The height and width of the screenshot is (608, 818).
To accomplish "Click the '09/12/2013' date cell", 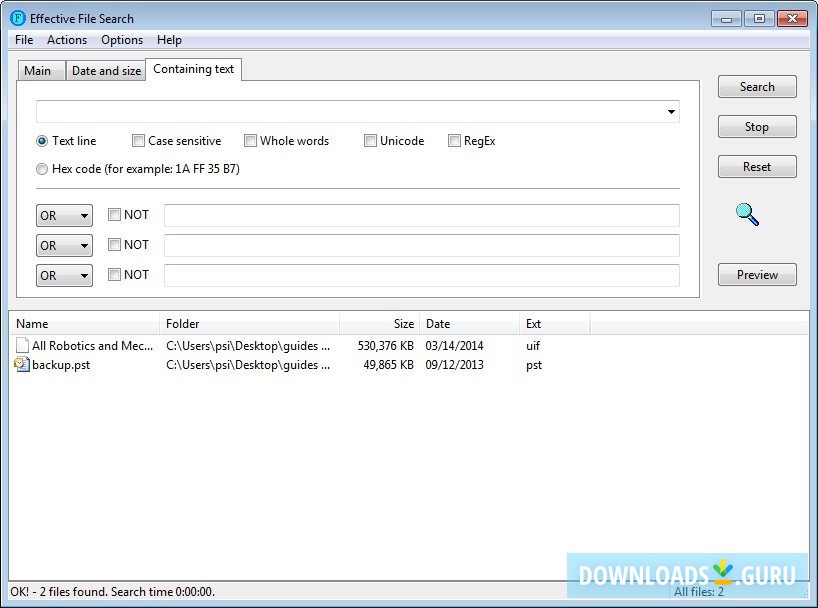I will pos(454,365).
